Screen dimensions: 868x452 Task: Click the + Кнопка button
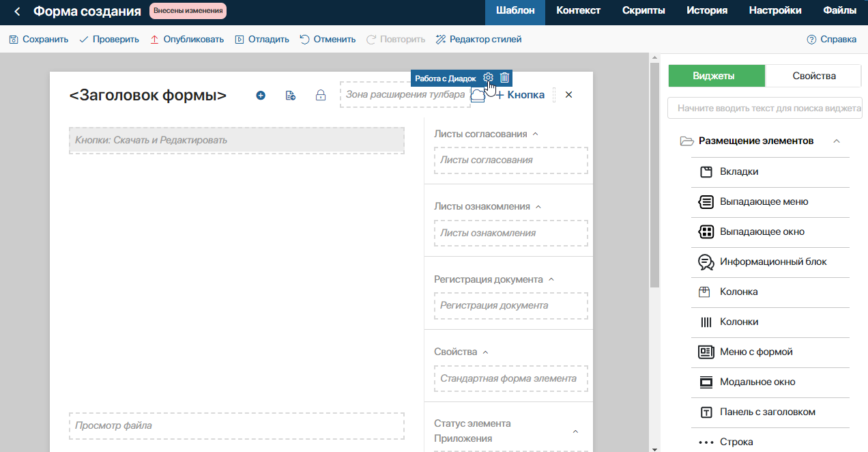click(519, 95)
